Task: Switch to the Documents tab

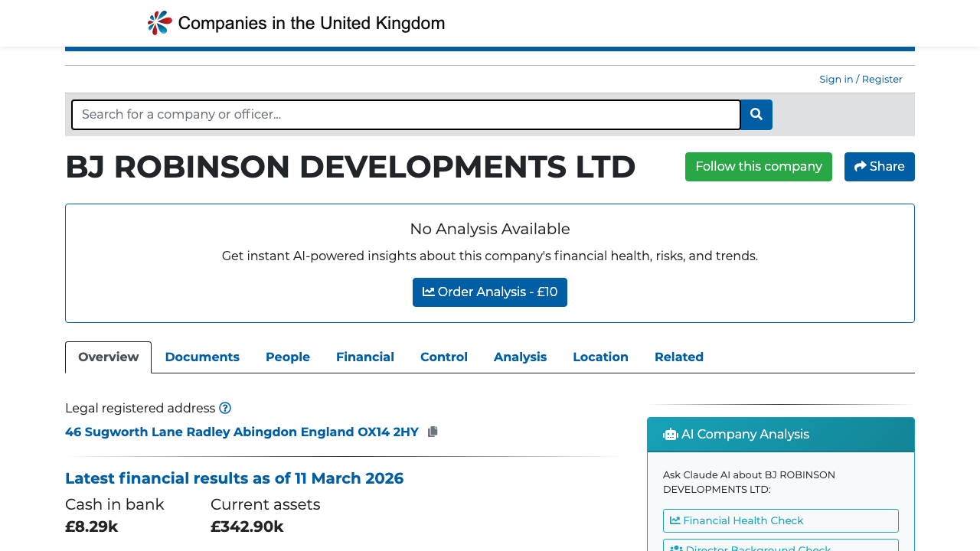Action: 202,357
